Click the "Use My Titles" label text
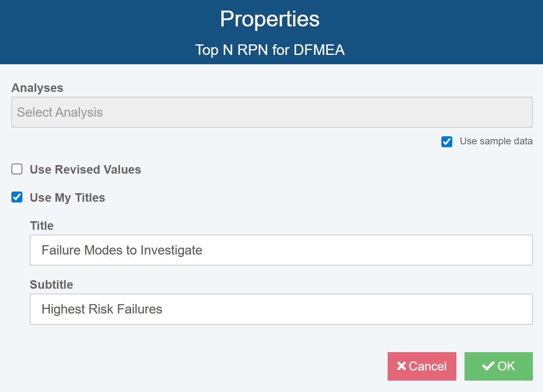Viewport: 543px width, 392px height. pos(68,198)
